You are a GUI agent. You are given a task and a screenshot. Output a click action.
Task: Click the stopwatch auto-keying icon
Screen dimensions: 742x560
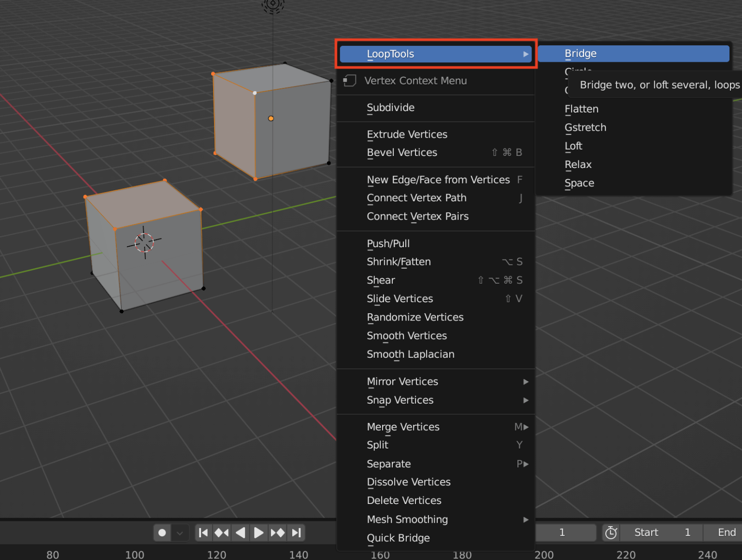611,532
